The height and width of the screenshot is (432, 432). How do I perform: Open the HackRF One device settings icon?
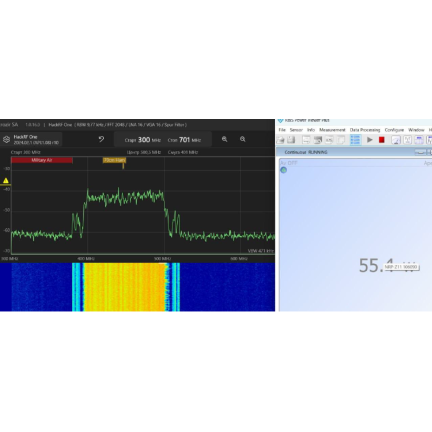click(6, 139)
